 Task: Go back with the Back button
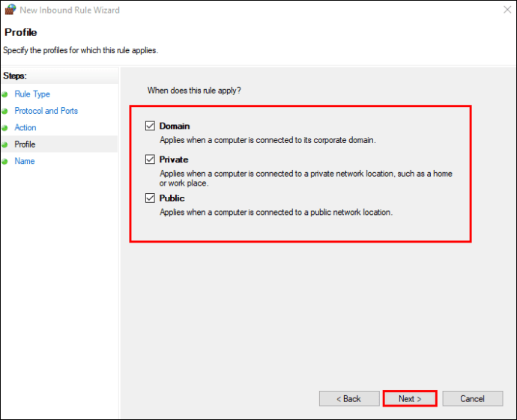click(348, 399)
